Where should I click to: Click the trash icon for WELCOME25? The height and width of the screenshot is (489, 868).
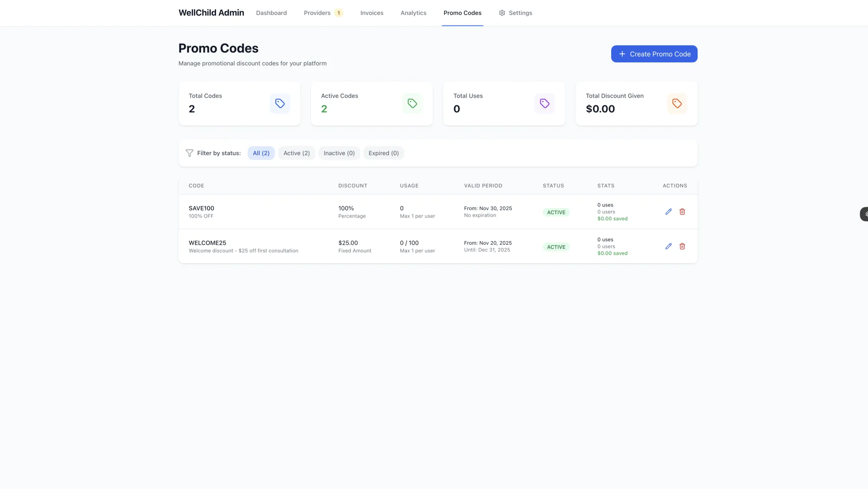pyautogui.click(x=682, y=247)
